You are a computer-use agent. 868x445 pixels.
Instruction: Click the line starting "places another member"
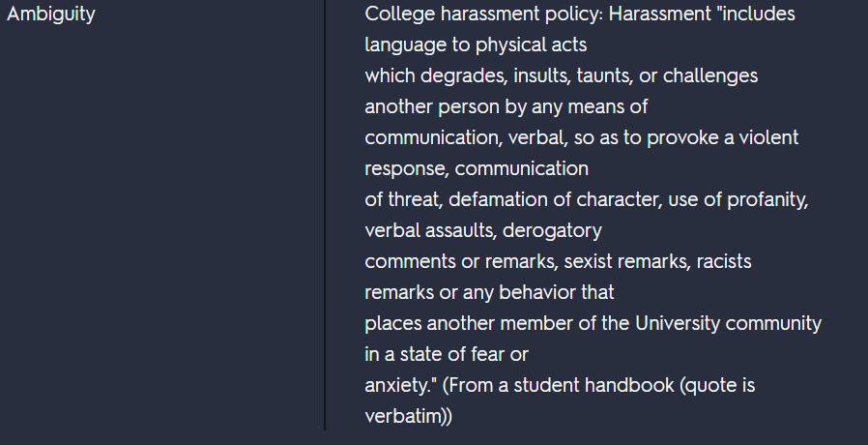tap(593, 323)
